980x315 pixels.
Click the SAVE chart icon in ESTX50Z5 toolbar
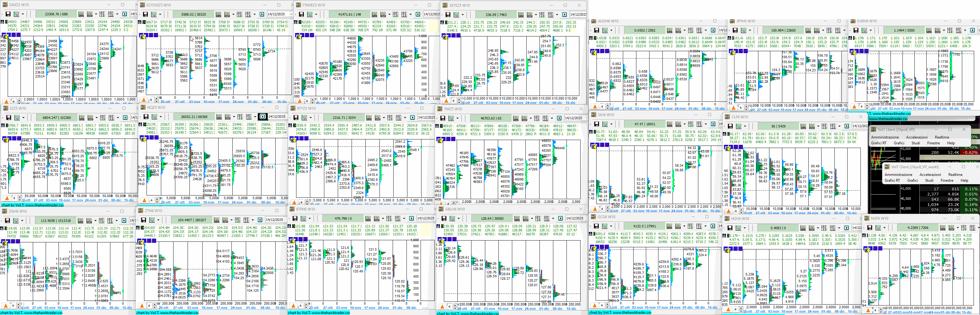click(218, 14)
